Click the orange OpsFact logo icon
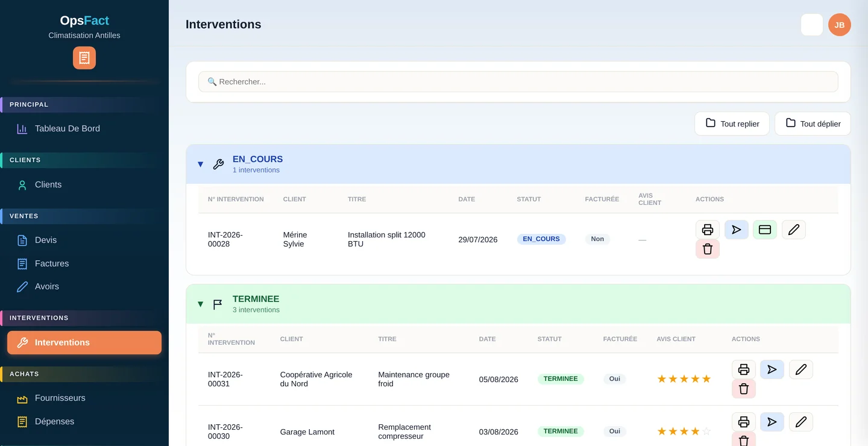Image resolution: width=868 pixels, height=446 pixels. (84, 58)
